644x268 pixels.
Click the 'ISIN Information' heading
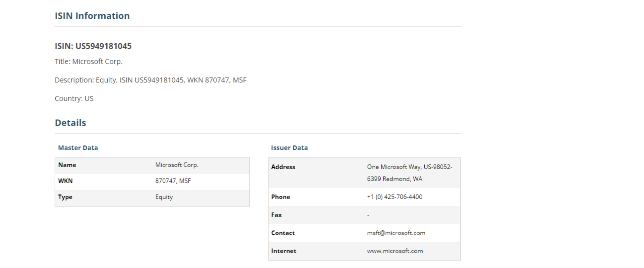92,16
